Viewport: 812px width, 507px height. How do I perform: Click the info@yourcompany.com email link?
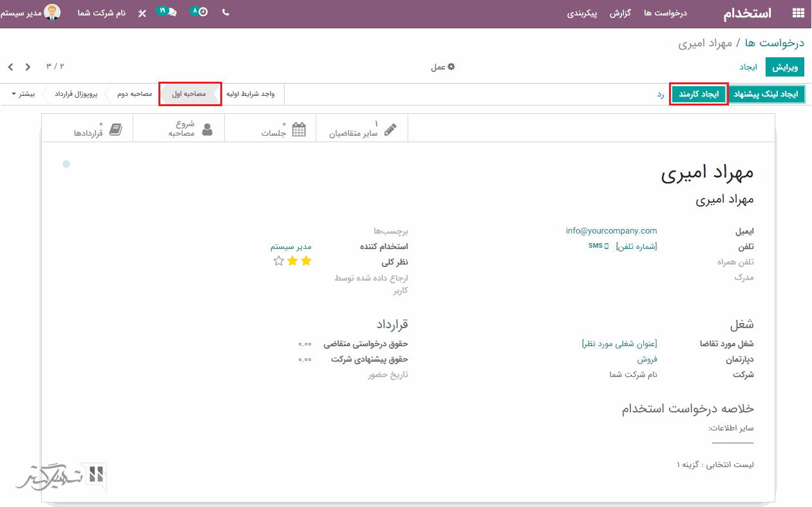coord(611,231)
